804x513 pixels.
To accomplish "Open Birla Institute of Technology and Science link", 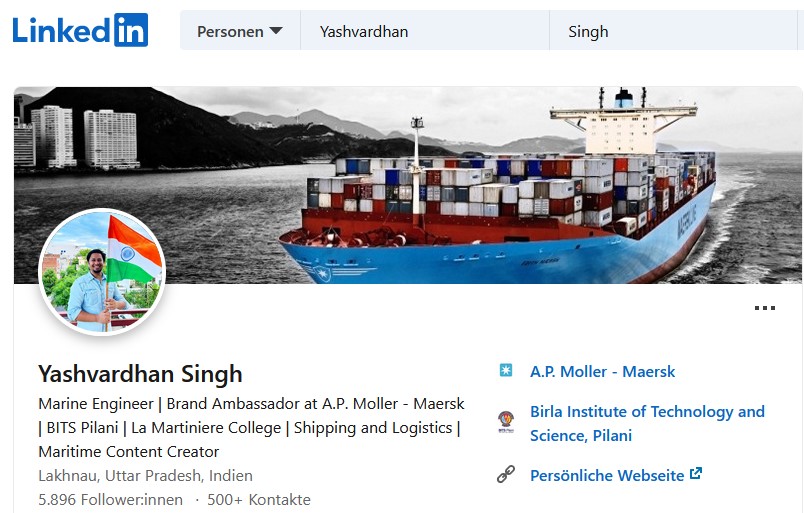I will point(647,423).
